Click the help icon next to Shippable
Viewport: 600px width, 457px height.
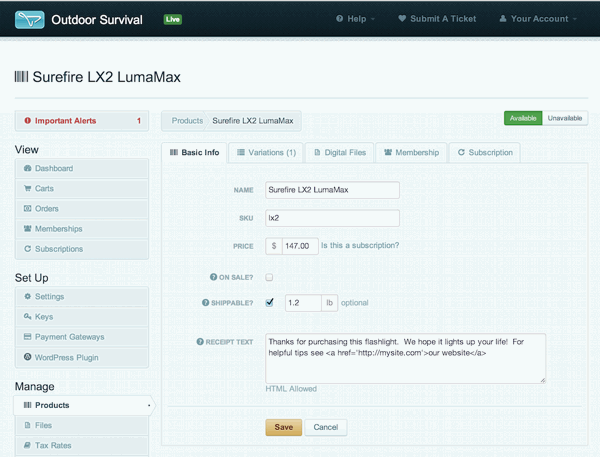(x=205, y=302)
